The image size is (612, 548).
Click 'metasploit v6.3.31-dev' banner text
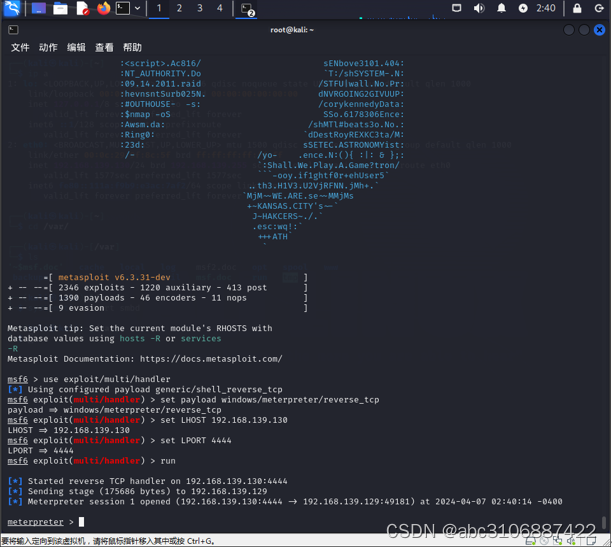click(x=114, y=277)
